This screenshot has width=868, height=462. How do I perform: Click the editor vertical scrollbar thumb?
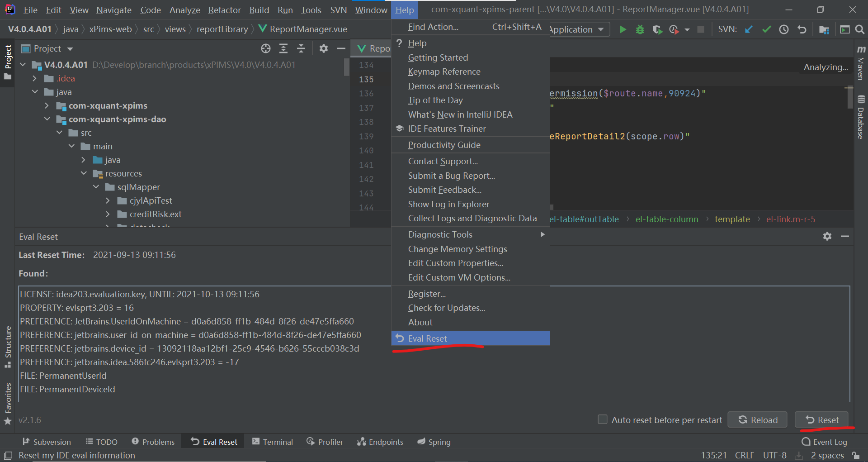[x=850, y=97]
